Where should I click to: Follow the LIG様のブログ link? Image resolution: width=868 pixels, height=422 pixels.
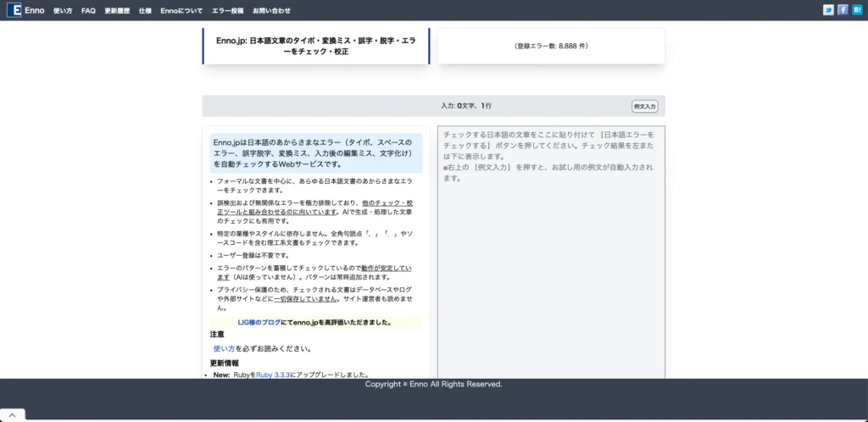pyautogui.click(x=259, y=322)
